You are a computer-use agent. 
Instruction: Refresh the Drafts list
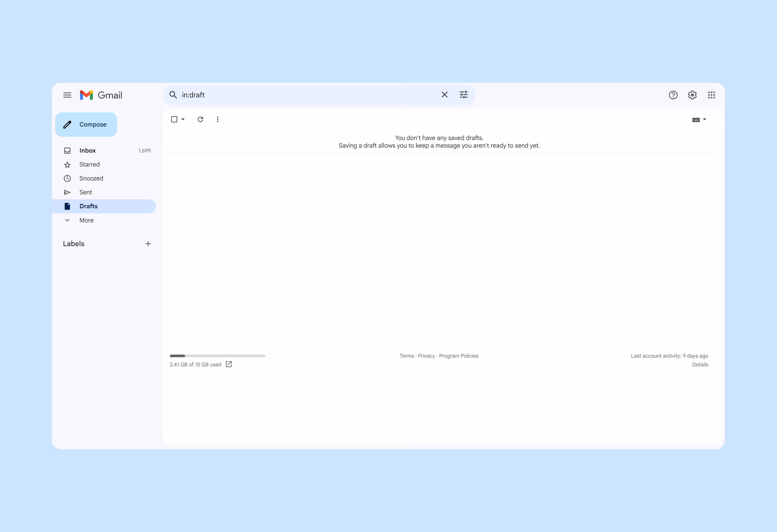pos(200,119)
